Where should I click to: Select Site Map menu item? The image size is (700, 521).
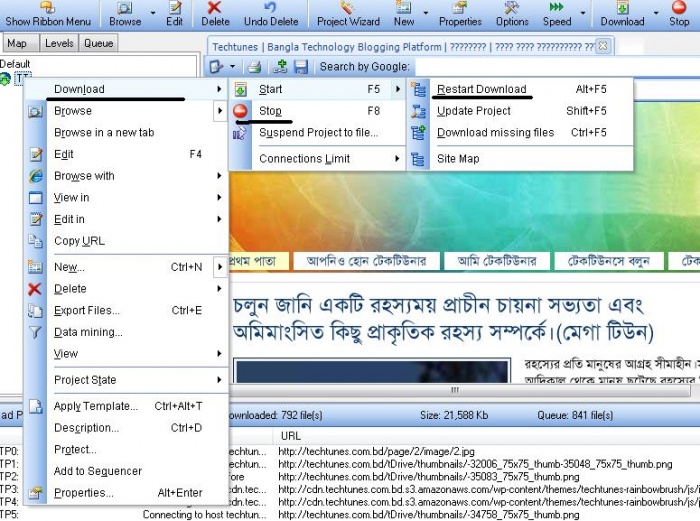[520, 158]
